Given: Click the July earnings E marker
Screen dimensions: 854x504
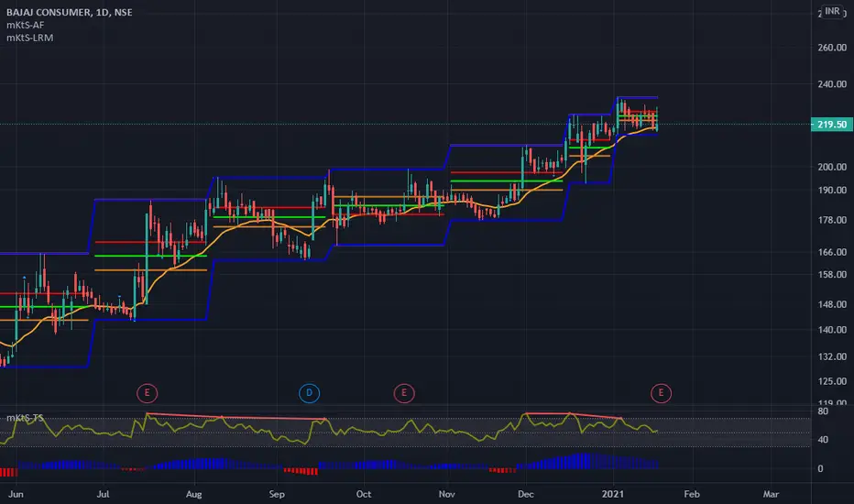Looking at the screenshot, I should pyautogui.click(x=147, y=393).
